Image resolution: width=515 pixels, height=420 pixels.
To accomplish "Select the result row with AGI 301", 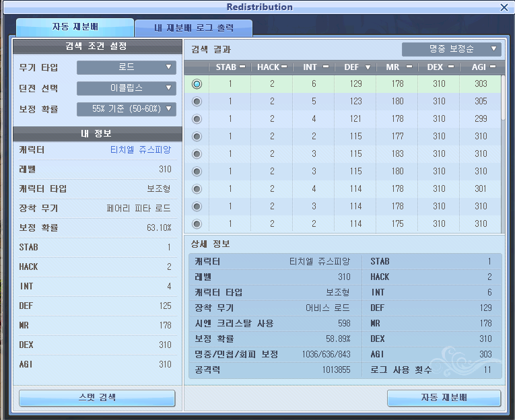I will pos(197,189).
